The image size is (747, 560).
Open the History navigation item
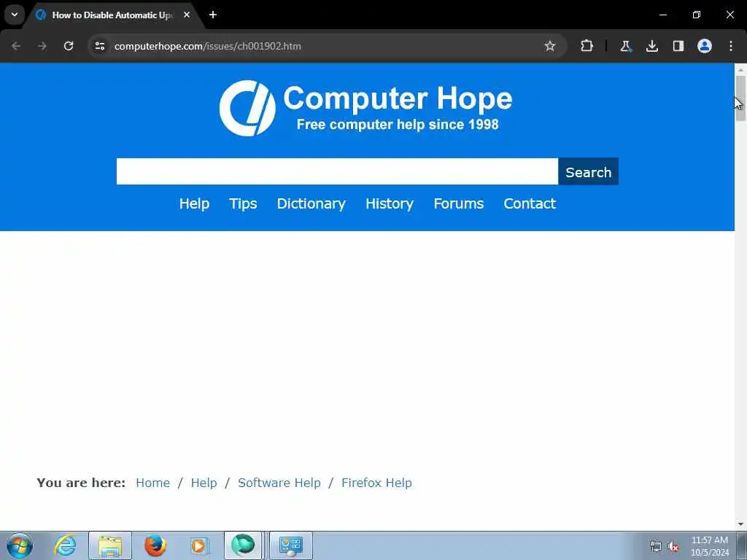[390, 204]
